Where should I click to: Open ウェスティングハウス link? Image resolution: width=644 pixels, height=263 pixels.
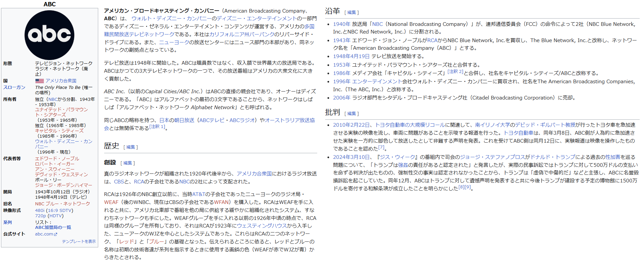(261, 226)
